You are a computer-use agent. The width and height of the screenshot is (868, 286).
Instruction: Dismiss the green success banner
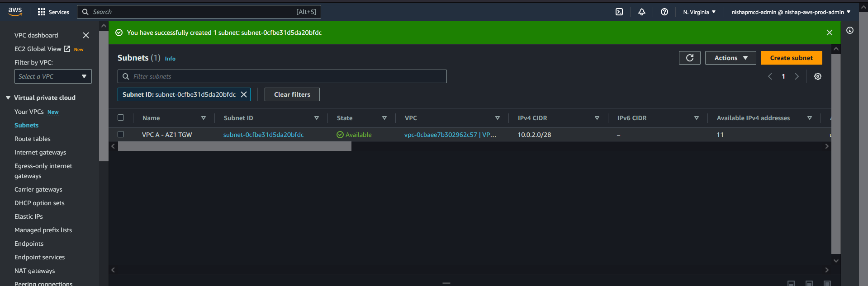click(x=829, y=33)
